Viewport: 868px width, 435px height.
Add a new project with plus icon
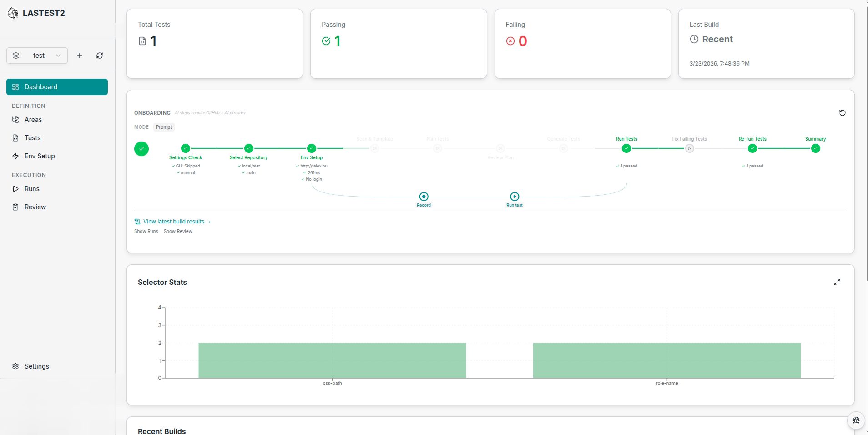click(80, 56)
